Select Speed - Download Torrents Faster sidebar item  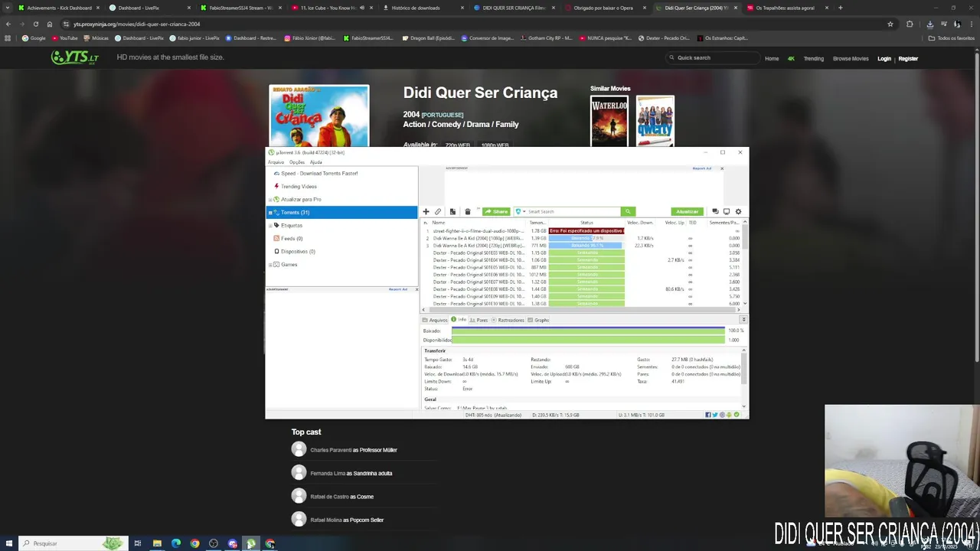[319, 174]
